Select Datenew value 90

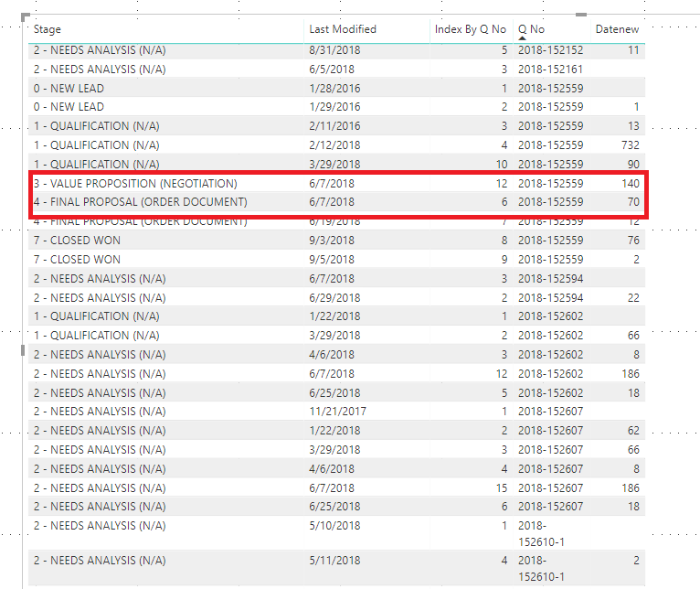point(633,165)
